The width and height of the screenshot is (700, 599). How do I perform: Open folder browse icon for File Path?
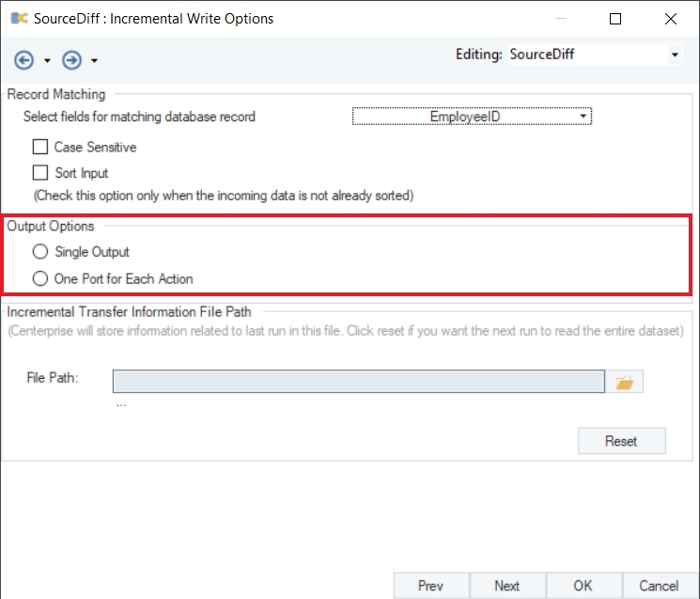pos(624,382)
